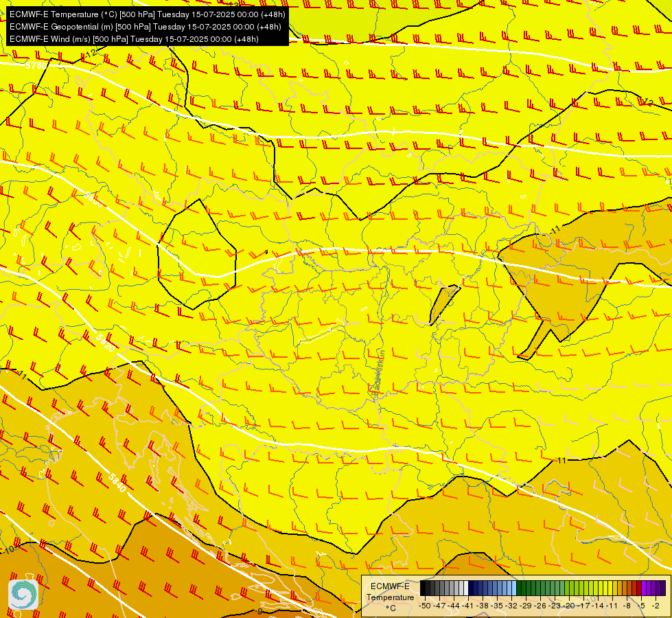Viewport: 672px width, 618px height.
Task: Click the -5 legend tick label
Action: (x=641, y=606)
